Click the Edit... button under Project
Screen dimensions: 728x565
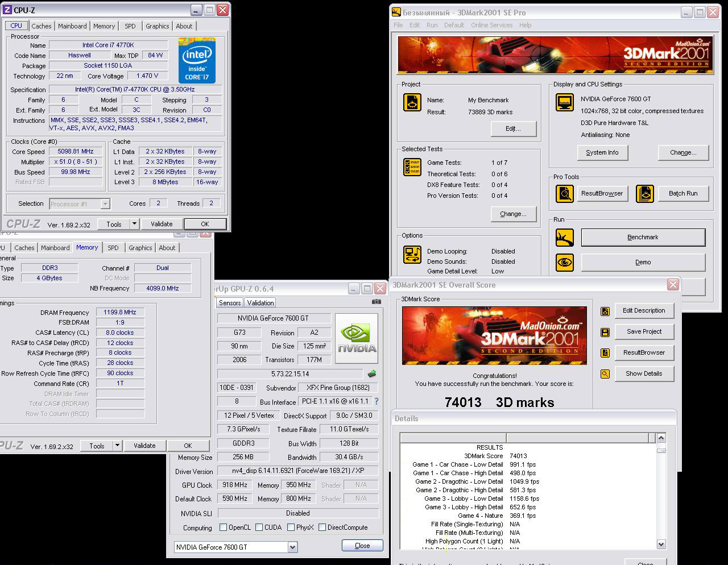point(514,129)
